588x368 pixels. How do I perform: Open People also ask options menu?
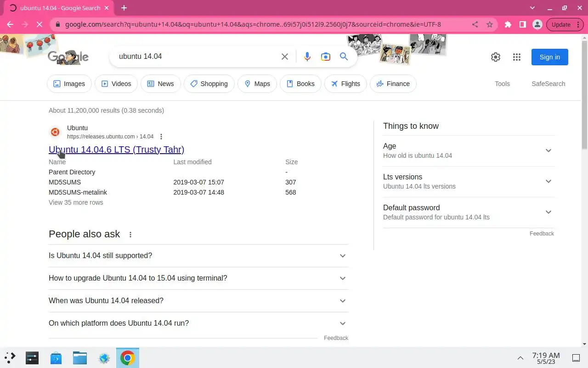click(x=130, y=235)
